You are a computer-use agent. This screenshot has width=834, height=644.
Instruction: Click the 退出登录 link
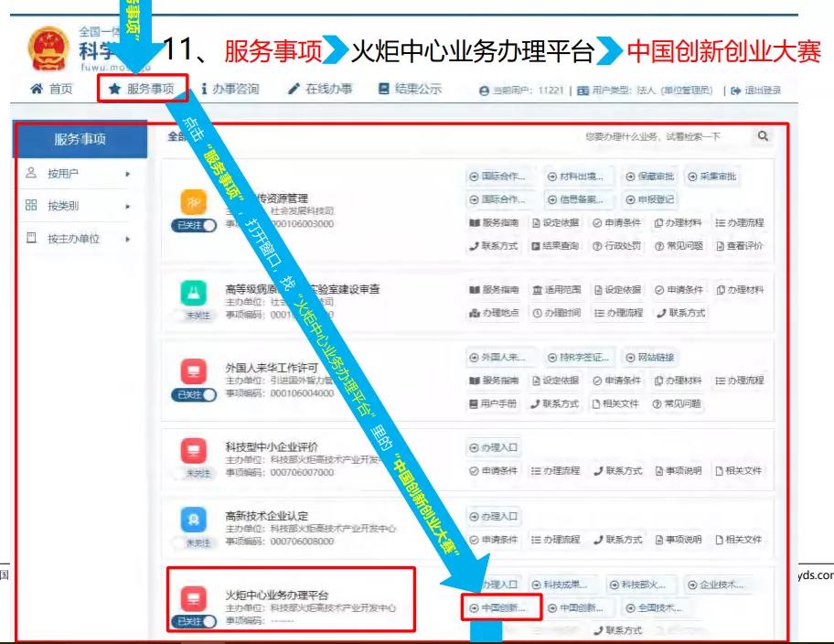(x=756, y=91)
